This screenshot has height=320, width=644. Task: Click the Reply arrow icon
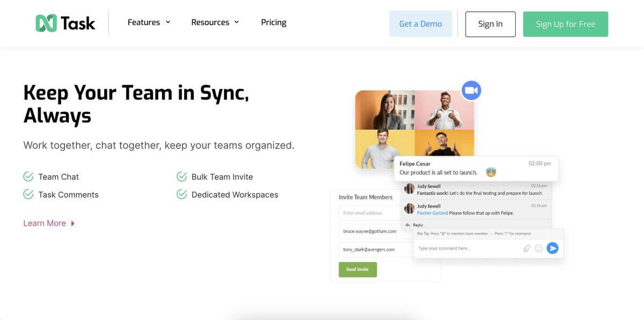pyautogui.click(x=408, y=225)
